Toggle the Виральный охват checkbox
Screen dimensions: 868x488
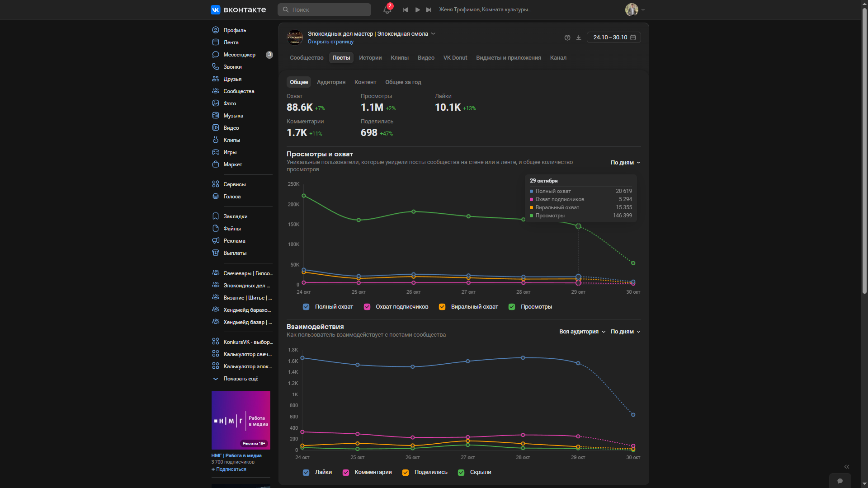coord(442,307)
